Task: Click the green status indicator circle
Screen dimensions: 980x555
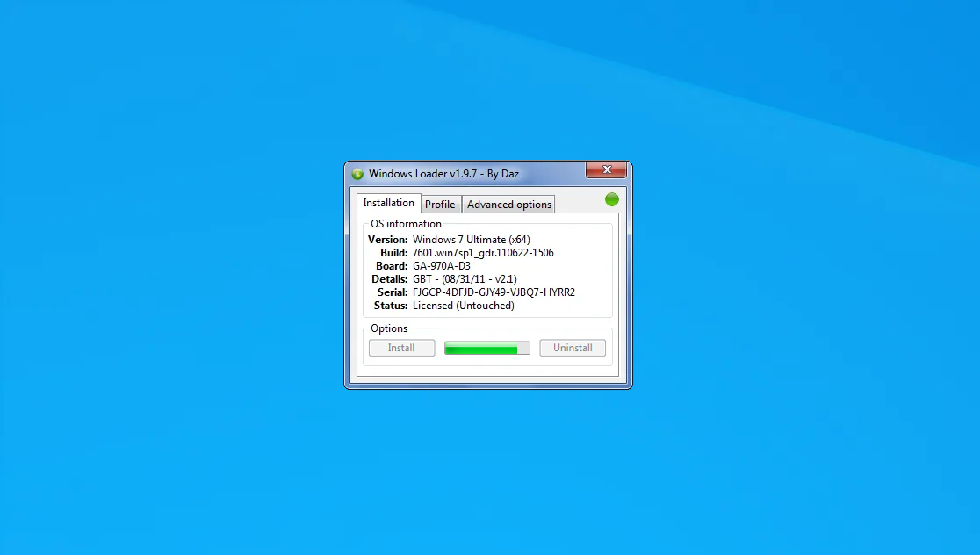Action: coord(612,199)
